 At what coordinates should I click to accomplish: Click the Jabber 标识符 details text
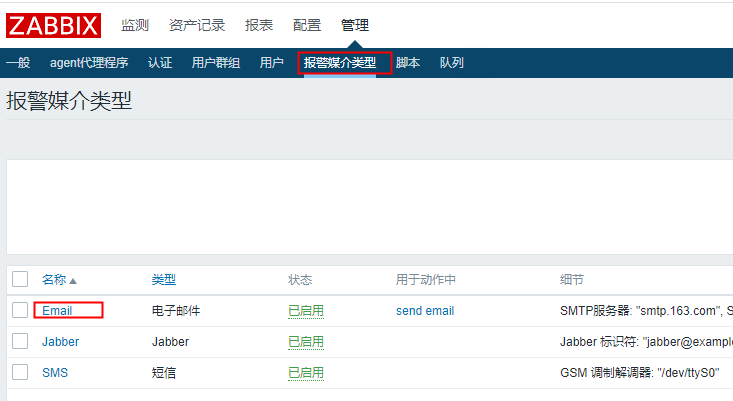click(646, 342)
